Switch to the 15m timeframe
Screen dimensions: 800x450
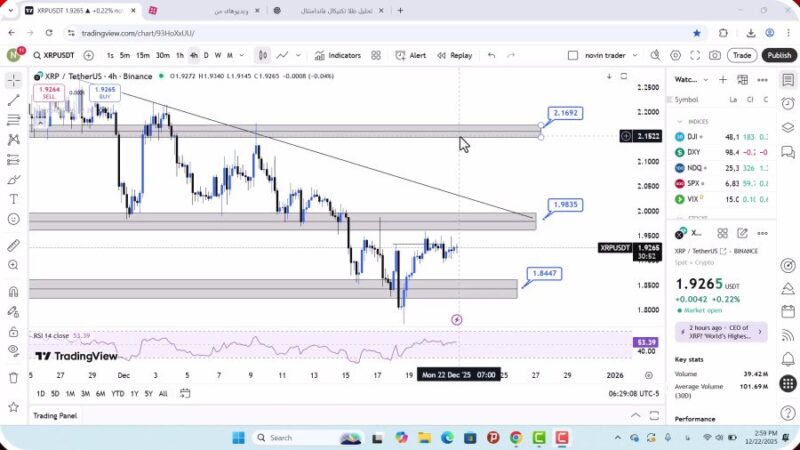(143, 56)
